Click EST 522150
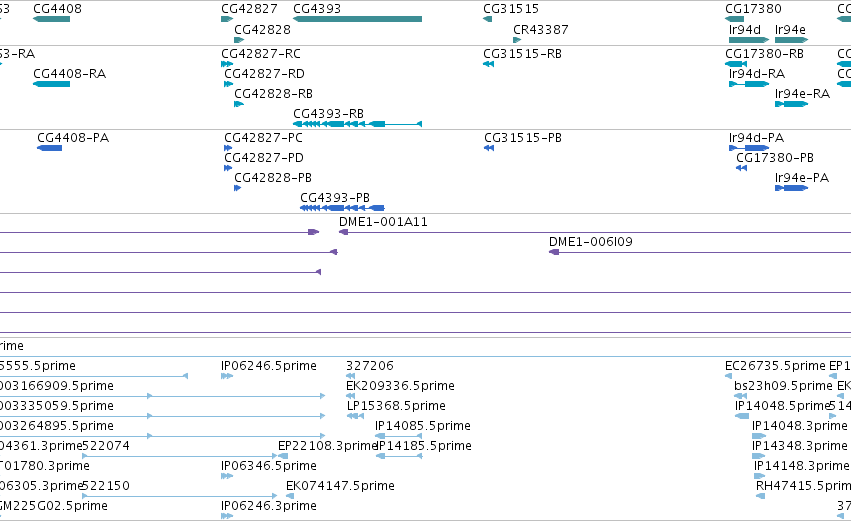Image resolution: width=851 pixels, height=521 pixels. (x=106, y=486)
